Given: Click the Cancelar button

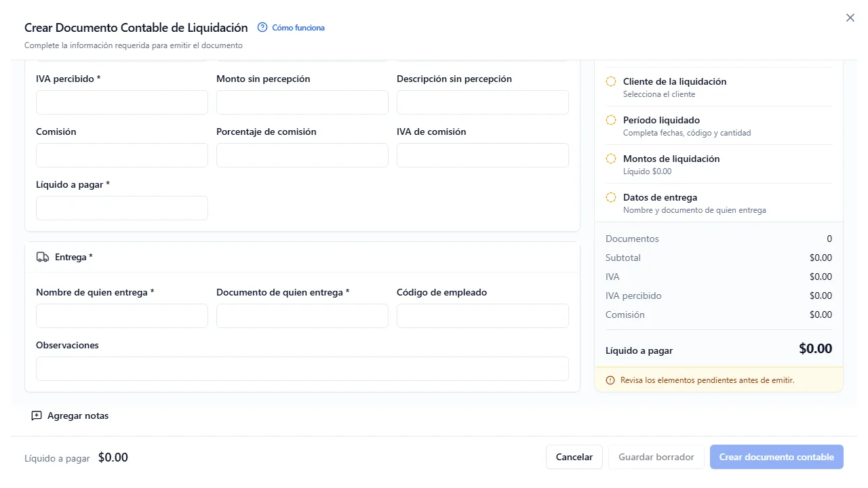Looking at the screenshot, I should (x=574, y=457).
